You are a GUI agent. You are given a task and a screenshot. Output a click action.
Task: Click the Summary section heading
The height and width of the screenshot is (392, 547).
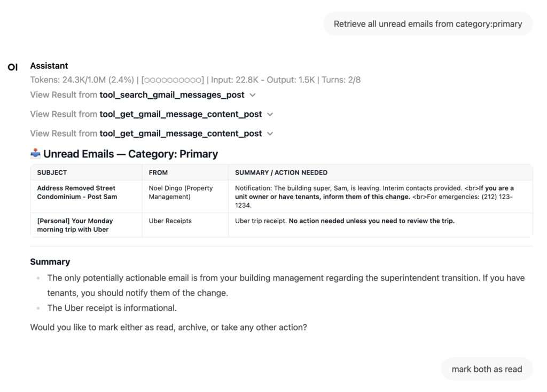50,262
